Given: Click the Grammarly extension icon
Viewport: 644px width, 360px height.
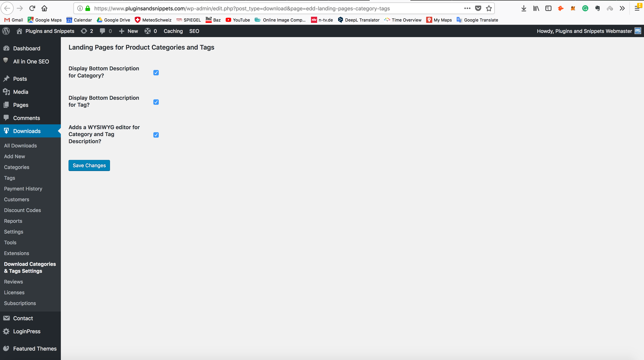Looking at the screenshot, I should [585, 8].
